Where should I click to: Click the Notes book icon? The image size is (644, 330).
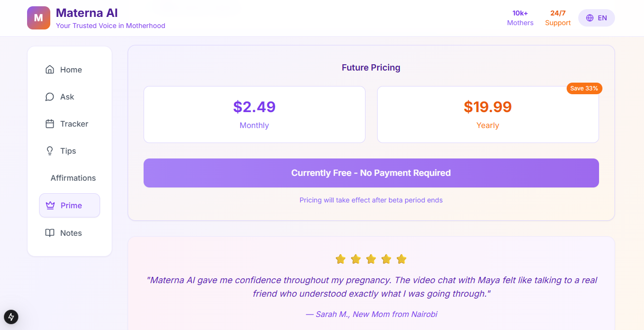coord(50,233)
